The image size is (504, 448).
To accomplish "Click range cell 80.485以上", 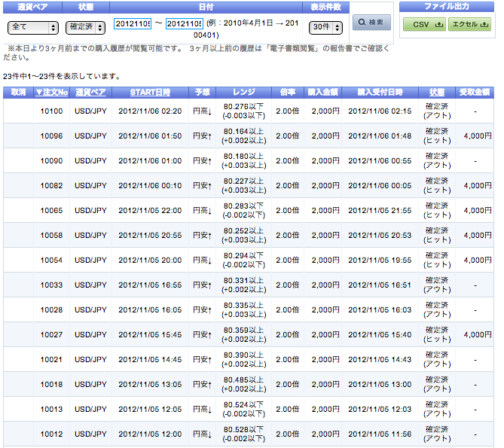I will 243,385.
